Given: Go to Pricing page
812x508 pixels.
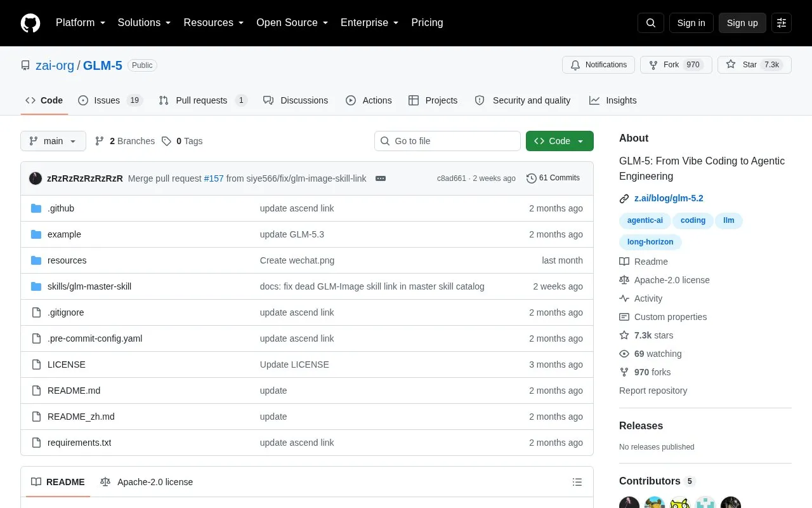Looking at the screenshot, I should [427, 23].
